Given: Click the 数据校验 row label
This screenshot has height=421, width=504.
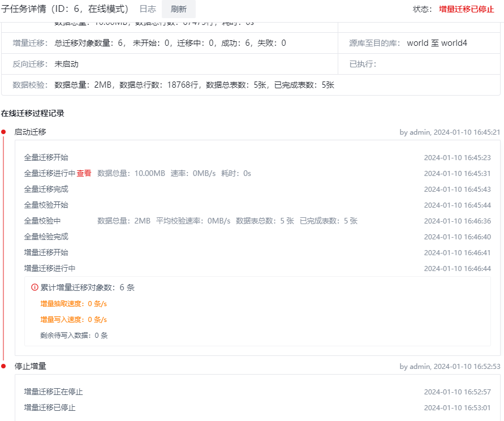Looking at the screenshot, I should (x=30, y=85).
